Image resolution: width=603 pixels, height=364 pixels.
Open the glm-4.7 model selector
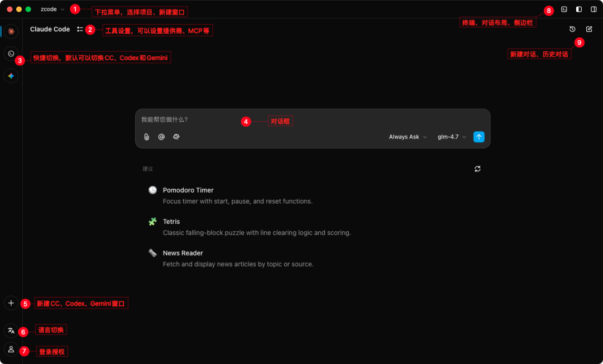click(451, 137)
